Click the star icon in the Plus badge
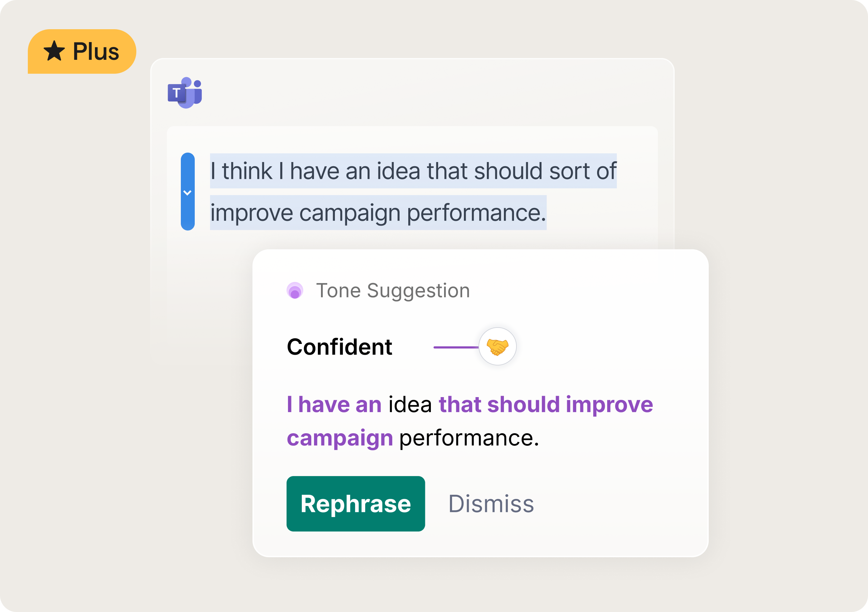This screenshot has height=612, width=868. click(55, 50)
